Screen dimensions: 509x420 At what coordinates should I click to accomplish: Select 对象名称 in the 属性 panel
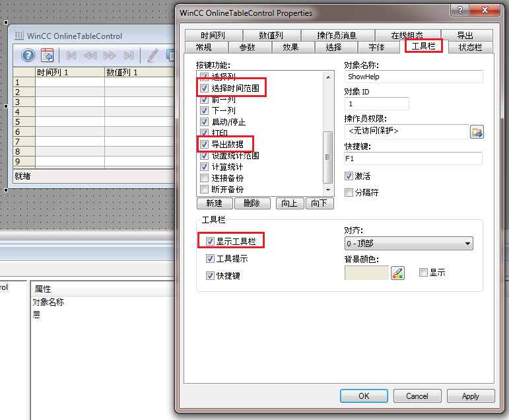coord(48,302)
